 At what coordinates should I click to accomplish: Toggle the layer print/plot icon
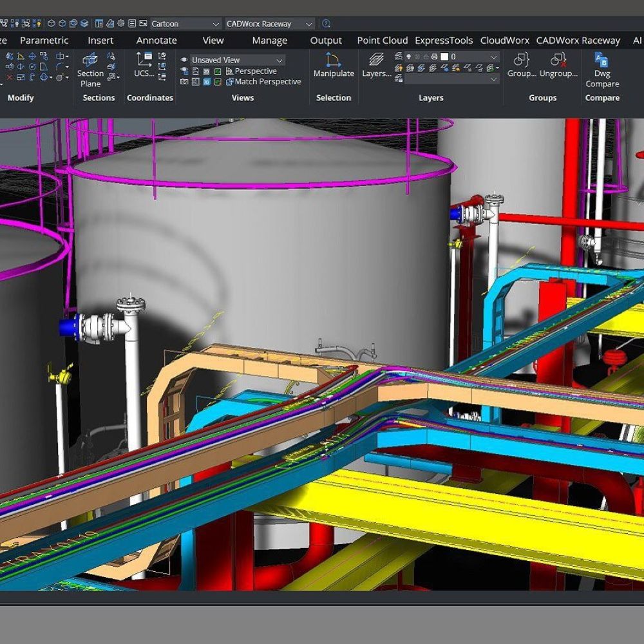[435, 57]
